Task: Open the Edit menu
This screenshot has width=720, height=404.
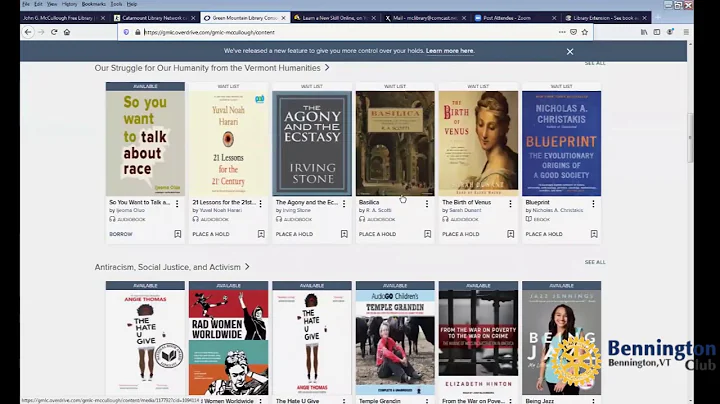Action: click(38, 4)
